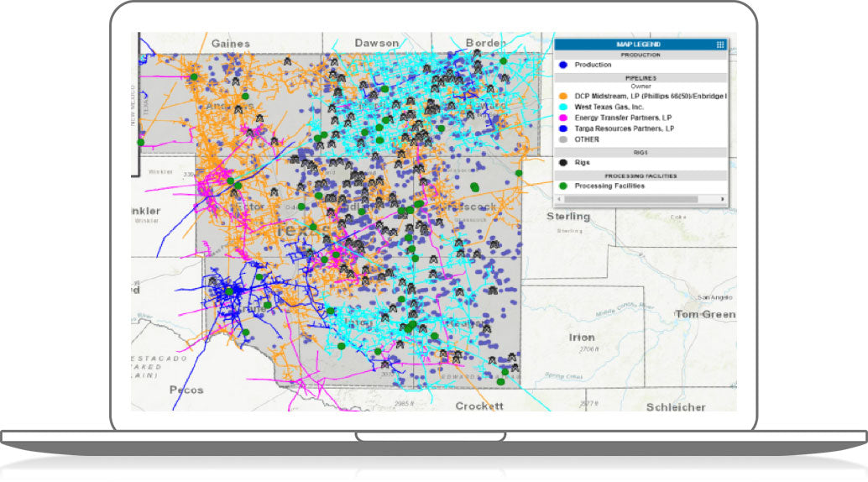Click the legend scrollbar left arrow
868x482 pixels.
click(x=559, y=199)
